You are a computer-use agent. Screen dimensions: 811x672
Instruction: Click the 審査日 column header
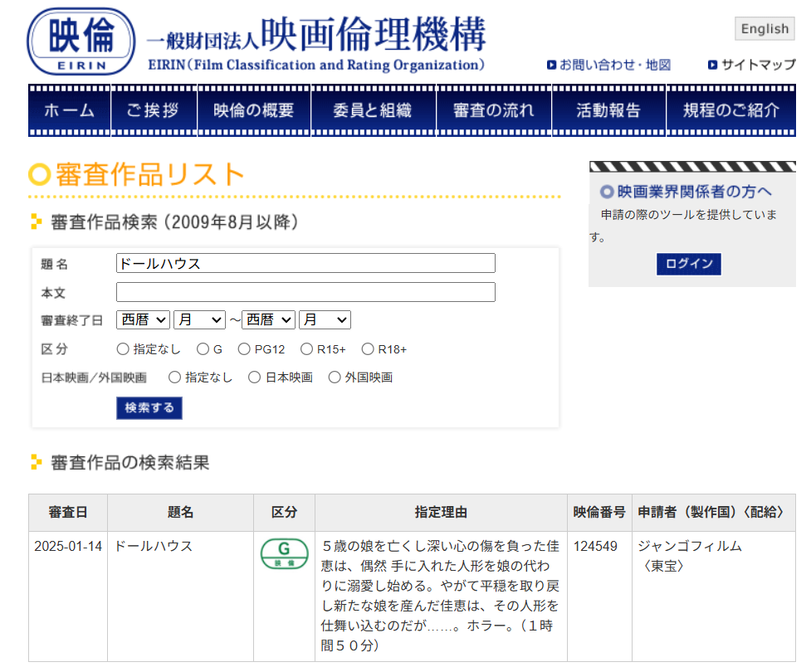pyautogui.click(x=68, y=512)
